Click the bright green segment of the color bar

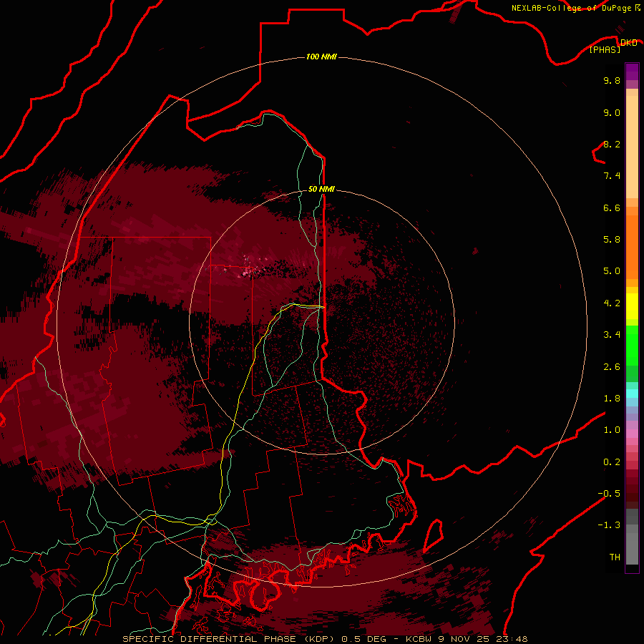click(632, 346)
